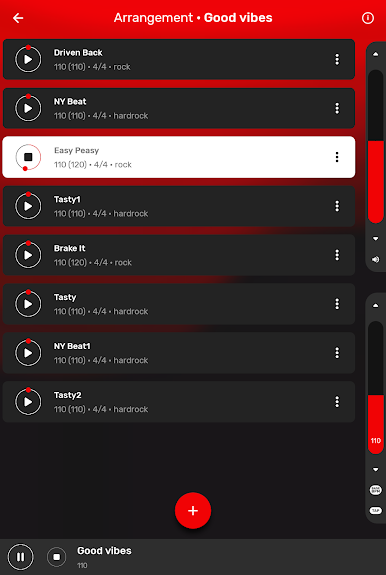Open the more options for Easy Peasy
This screenshot has height=575, width=386.
337,157
